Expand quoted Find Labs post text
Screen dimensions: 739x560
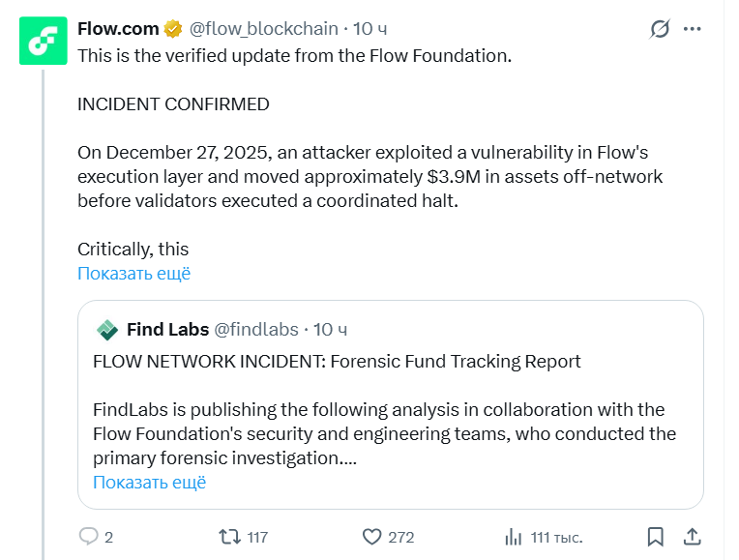tap(149, 482)
